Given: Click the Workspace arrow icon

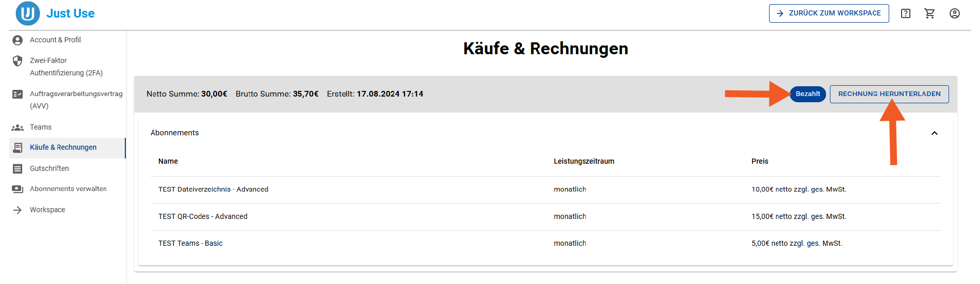Looking at the screenshot, I should (x=18, y=210).
